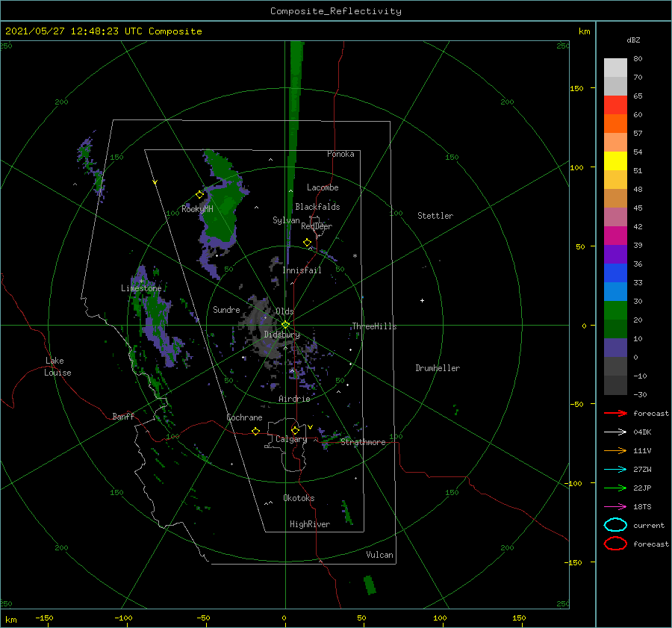Click the Lacombe label on the map
The width and height of the screenshot is (672, 628).
(x=323, y=187)
